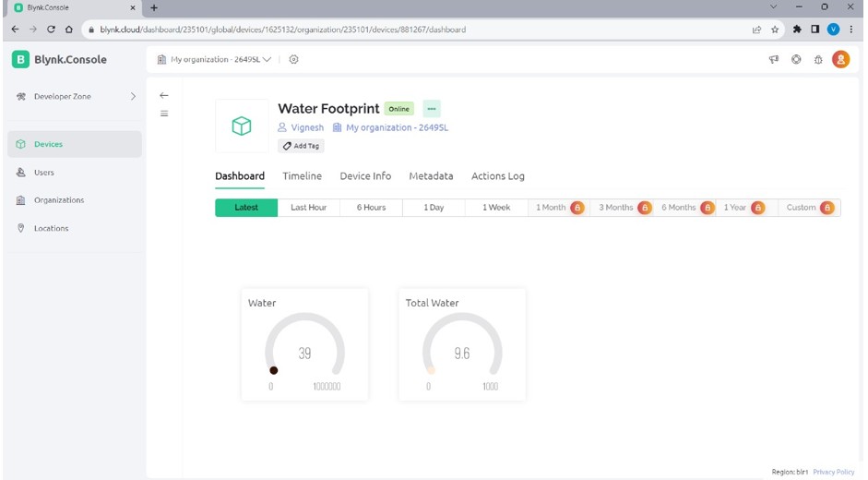
Task: Bookmark this page with star icon
Action: [x=776, y=30]
